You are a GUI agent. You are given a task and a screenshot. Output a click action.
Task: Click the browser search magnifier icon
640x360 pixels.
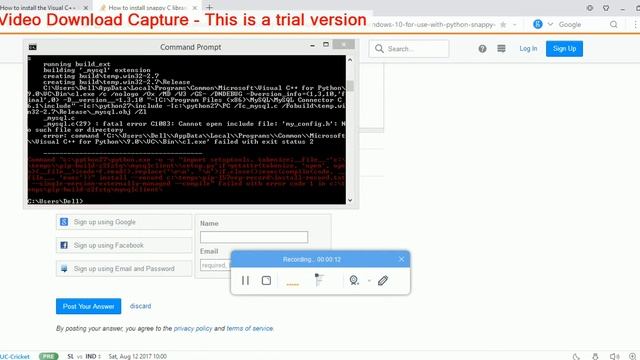click(613, 24)
